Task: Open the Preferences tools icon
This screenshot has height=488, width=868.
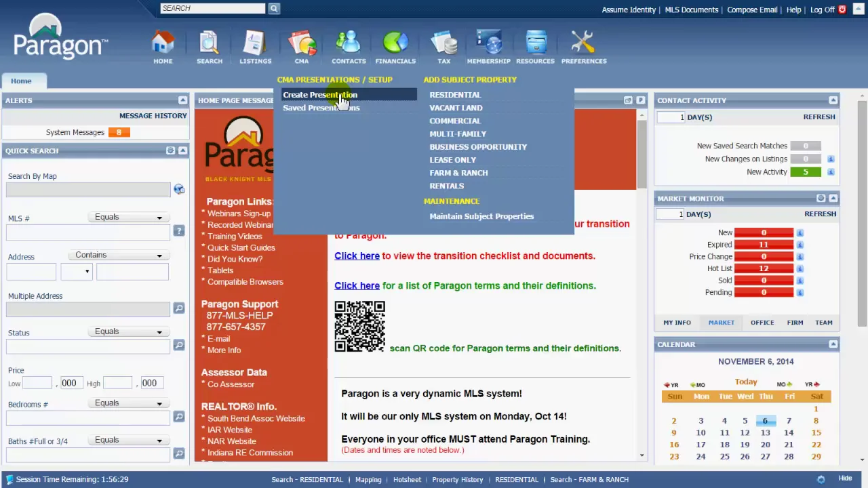Action: tap(583, 43)
